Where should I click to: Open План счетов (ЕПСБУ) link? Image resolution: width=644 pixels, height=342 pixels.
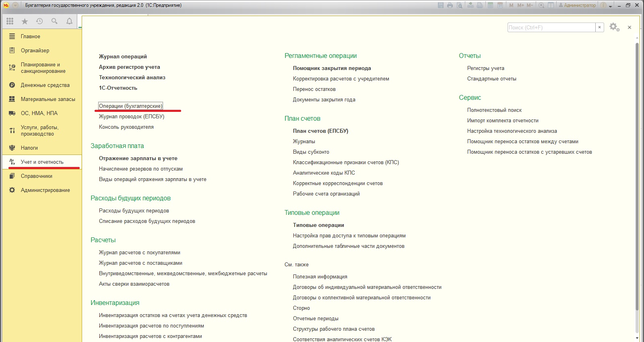[320, 131]
